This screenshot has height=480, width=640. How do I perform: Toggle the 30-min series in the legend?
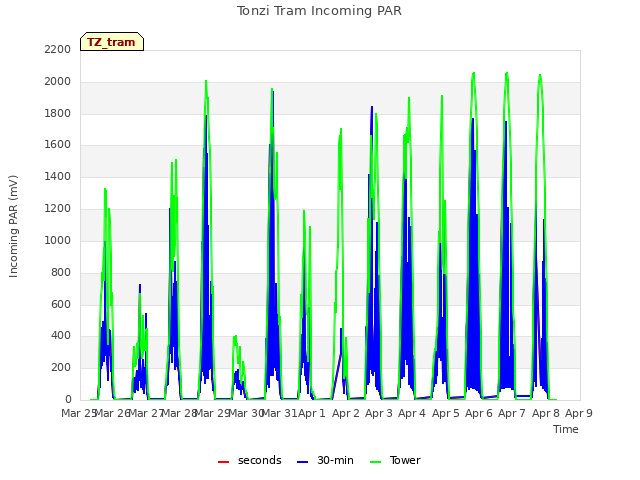325,460
